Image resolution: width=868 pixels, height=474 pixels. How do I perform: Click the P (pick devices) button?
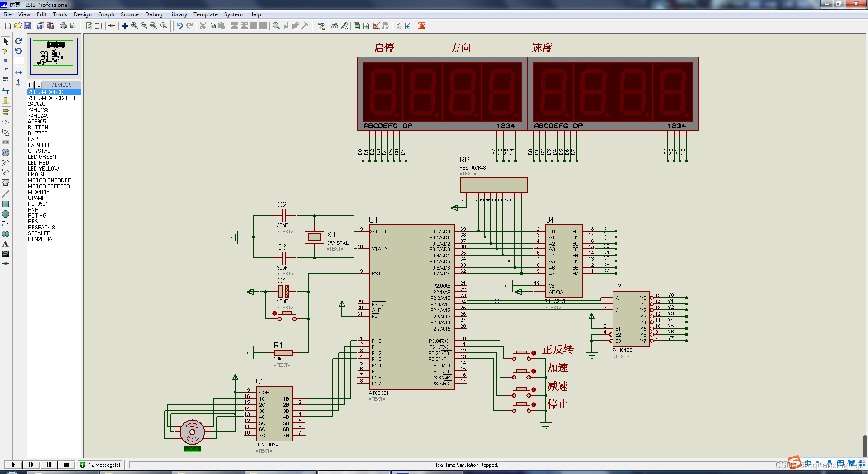pyautogui.click(x=31, y=85)
